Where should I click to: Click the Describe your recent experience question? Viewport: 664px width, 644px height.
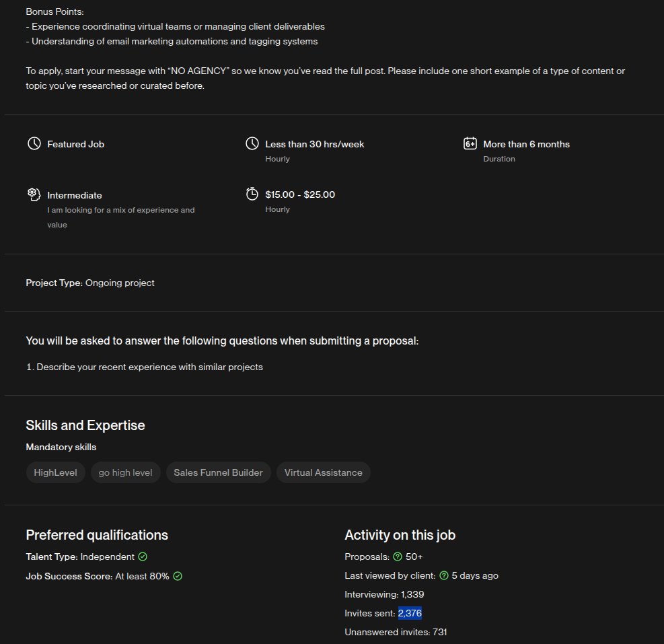tap(144, 367)
